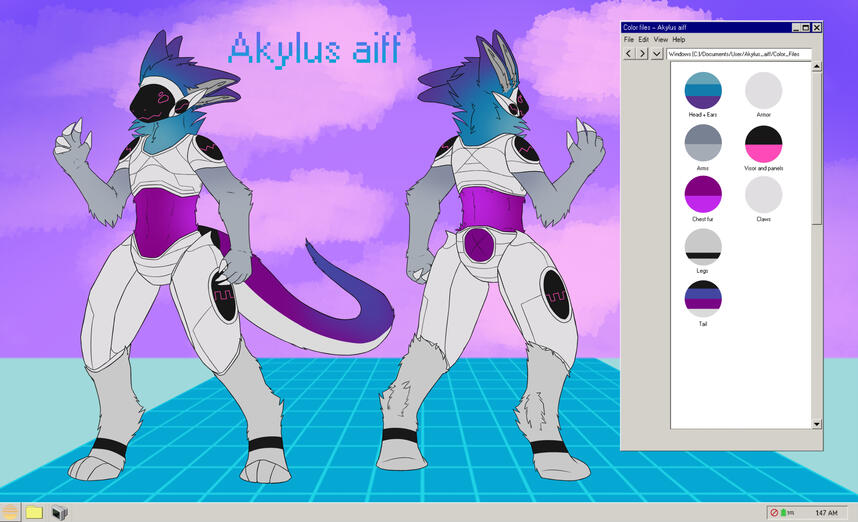This screenshot has width=858, height=522.
Task: Open the File menu
Action: point(629,39)
